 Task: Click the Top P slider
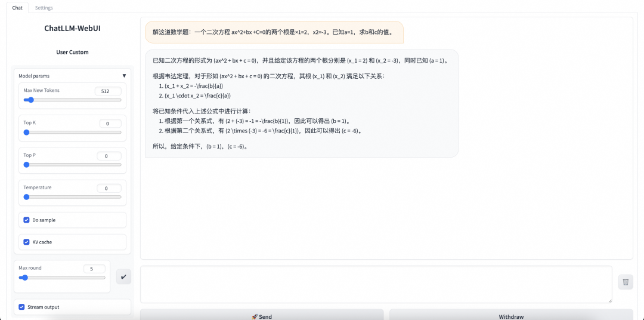click(x=72, y=165)
